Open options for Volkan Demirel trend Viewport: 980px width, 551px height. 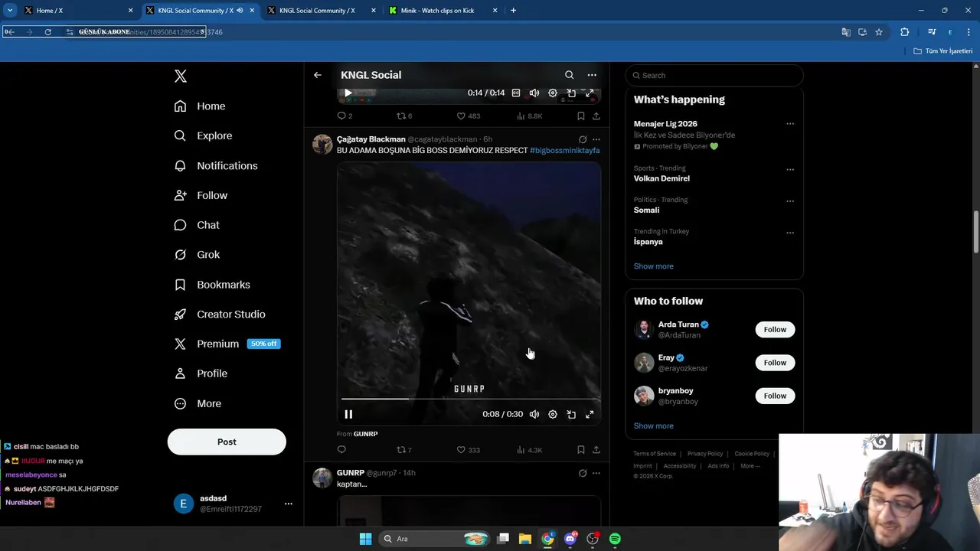pyautogui.click(x=790, y=169)
